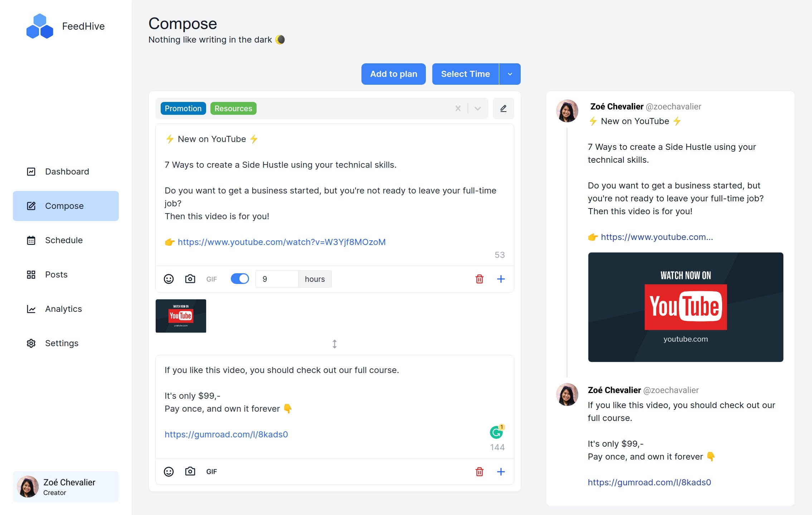Open Analytics in sidebar
The height and width of the screenshot is (515, 812).
click(x=63, y=309)
